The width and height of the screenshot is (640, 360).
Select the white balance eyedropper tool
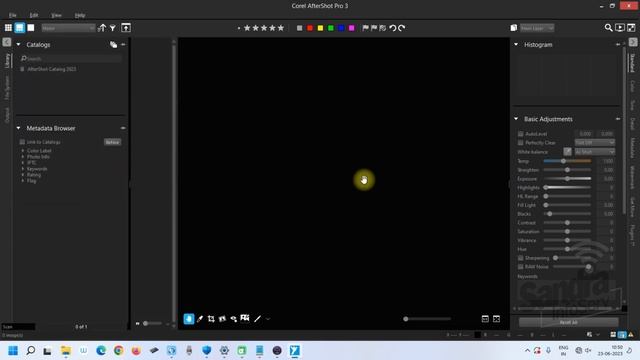(200, 319)
